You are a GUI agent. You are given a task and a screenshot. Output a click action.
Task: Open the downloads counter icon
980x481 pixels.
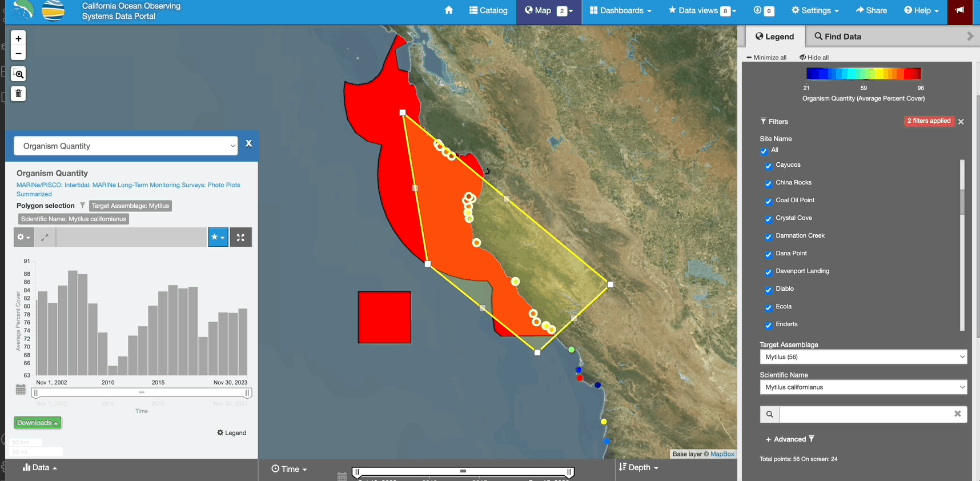(x=764, y=10)
